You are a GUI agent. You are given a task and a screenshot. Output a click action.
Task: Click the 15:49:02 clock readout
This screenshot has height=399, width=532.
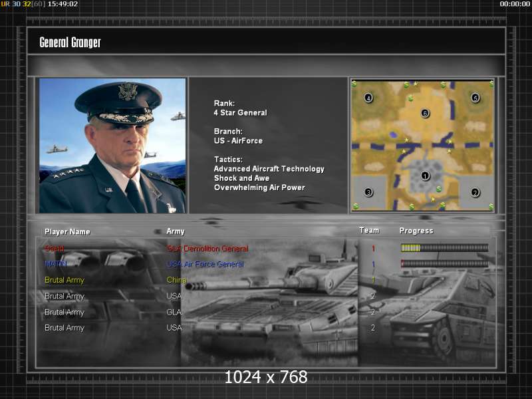pos(63,4)
